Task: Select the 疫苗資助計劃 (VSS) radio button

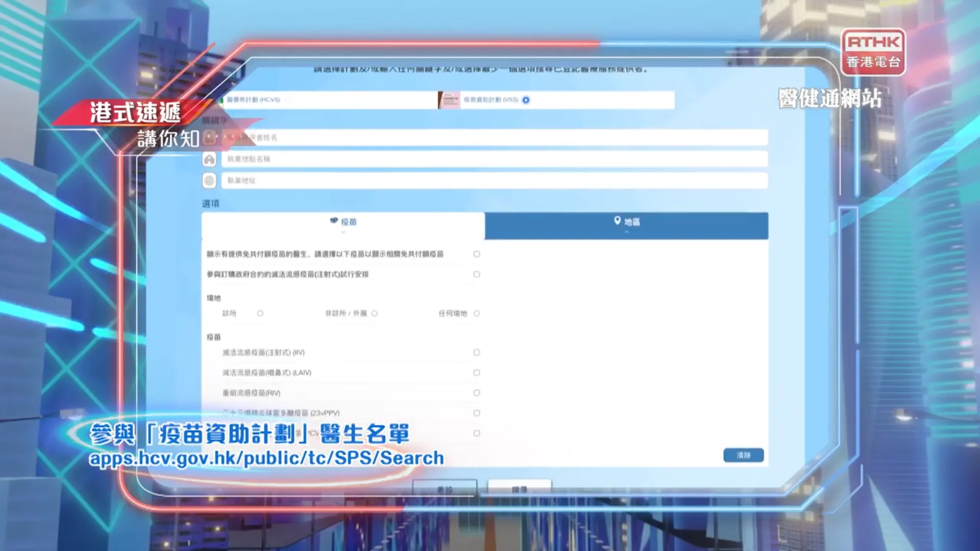Action: 526,100
